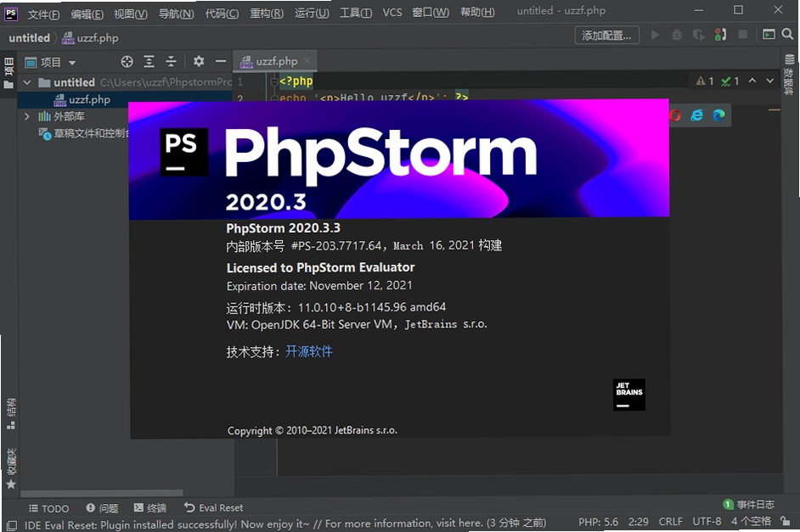
Task: Open the 窗口(W) menu
Action: pyautogui.click(x=431, y=13)
